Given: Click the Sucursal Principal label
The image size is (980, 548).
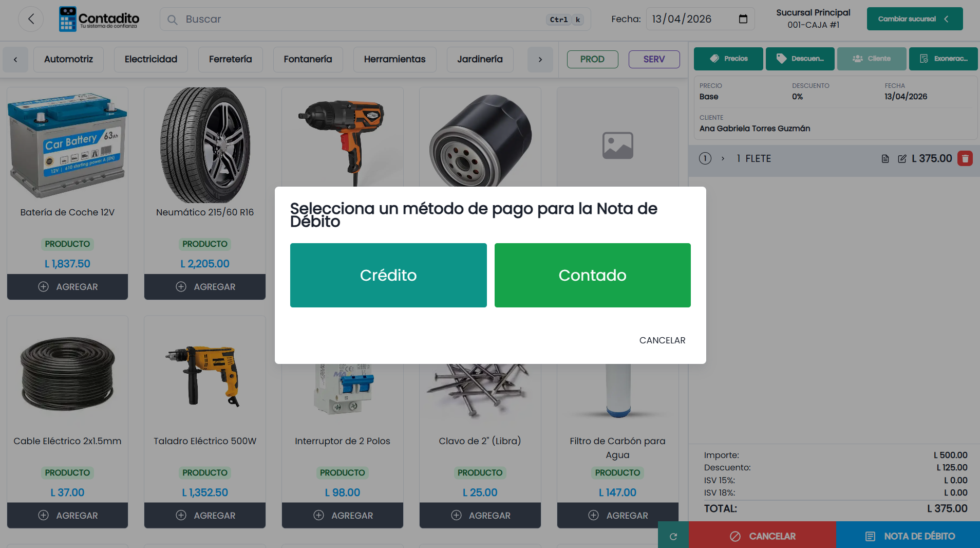Looking at the screenshot, I should [x=813, y=12].
